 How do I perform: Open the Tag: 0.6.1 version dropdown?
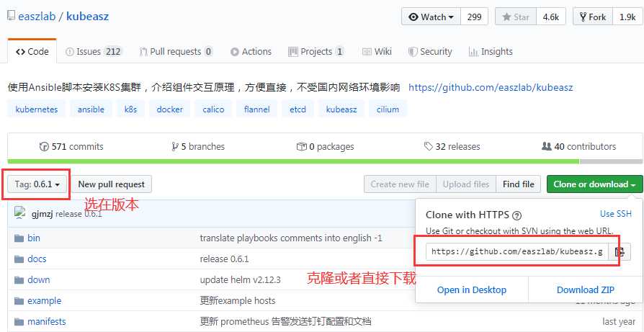(x=37, y=184)
